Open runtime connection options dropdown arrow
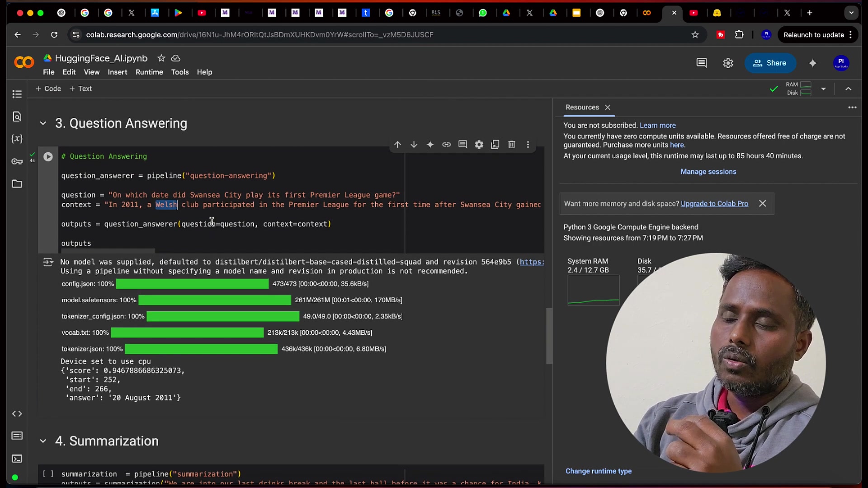Viewport: 868px width, 488px height. click(823, 89)
